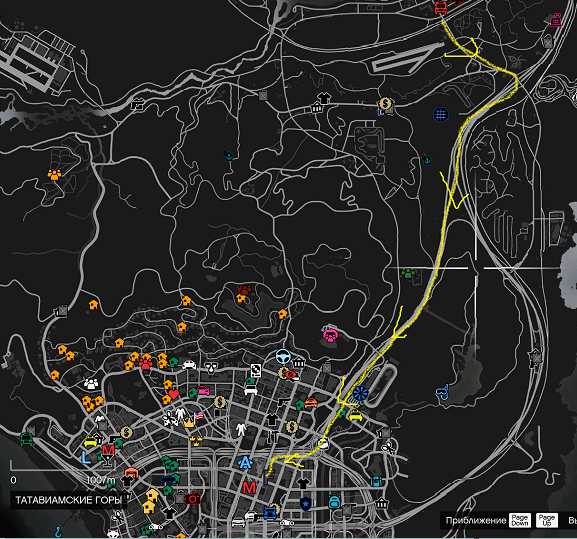Viewport: 577px width, 539px height.
Task: Select the blue globe grid map marker
Action: 441,114
